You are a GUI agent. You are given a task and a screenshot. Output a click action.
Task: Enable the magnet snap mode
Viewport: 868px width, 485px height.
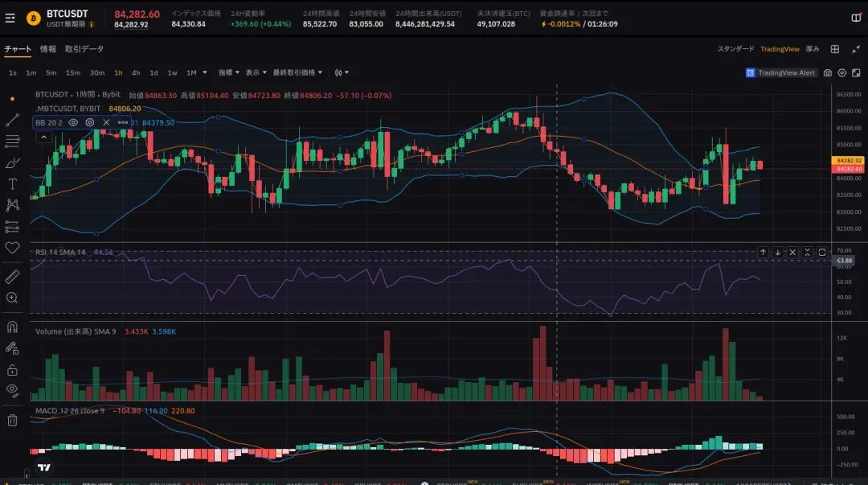(x=12, y=327)
